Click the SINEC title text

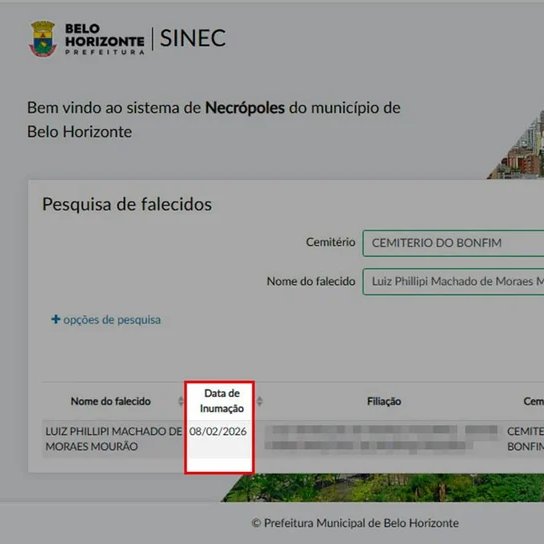pos(193,38)
